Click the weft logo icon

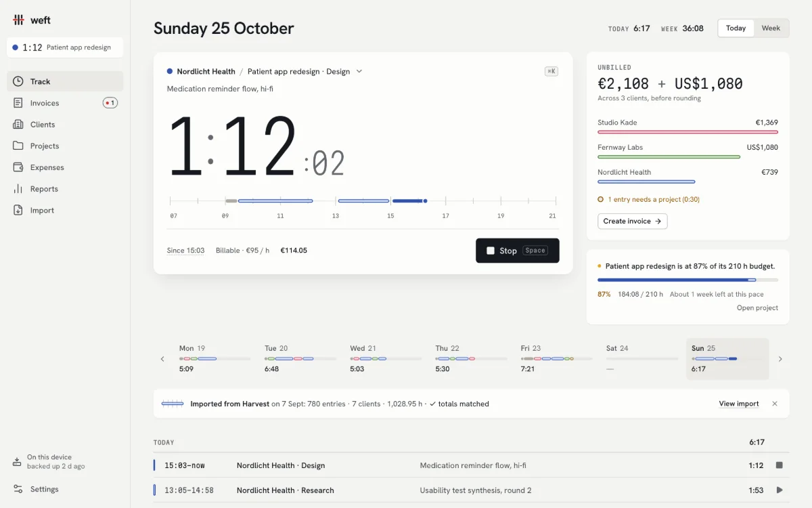tap(18, 20)
